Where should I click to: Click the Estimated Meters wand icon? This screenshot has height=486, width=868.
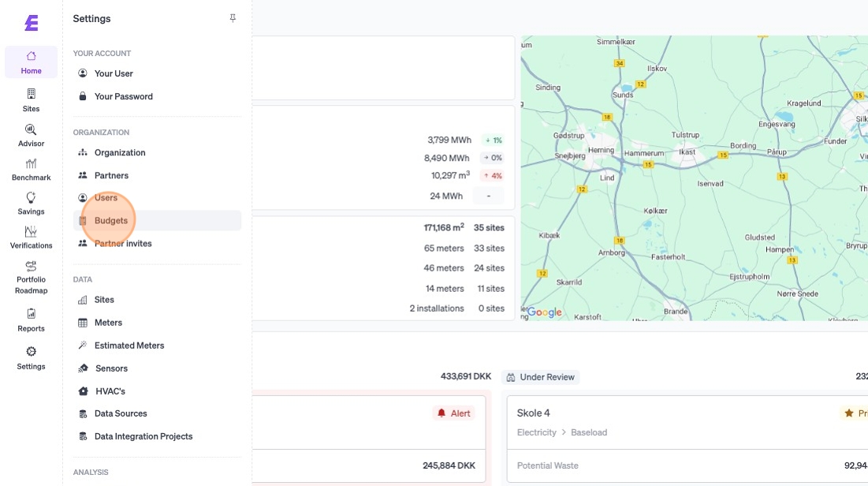point(83,346)
